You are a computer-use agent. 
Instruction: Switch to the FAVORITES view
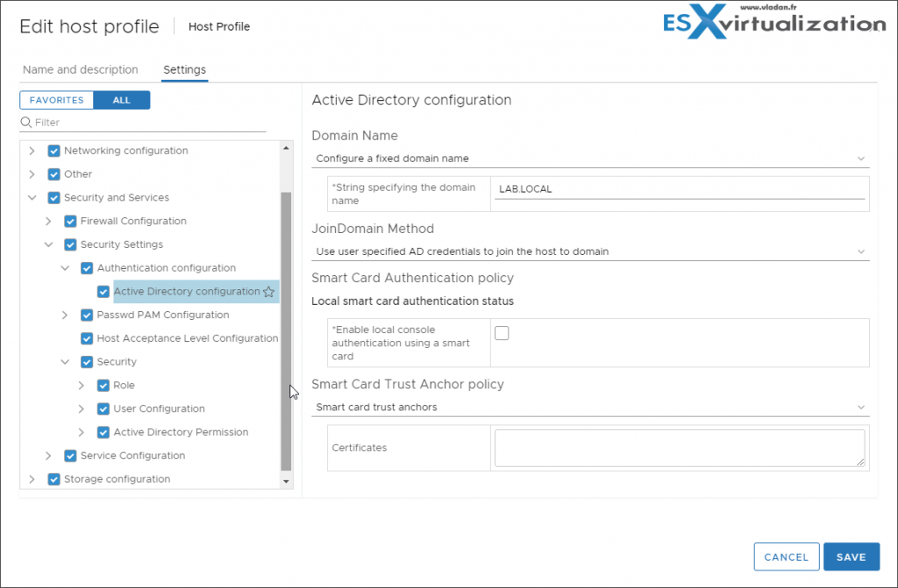[x=56, y=99]
